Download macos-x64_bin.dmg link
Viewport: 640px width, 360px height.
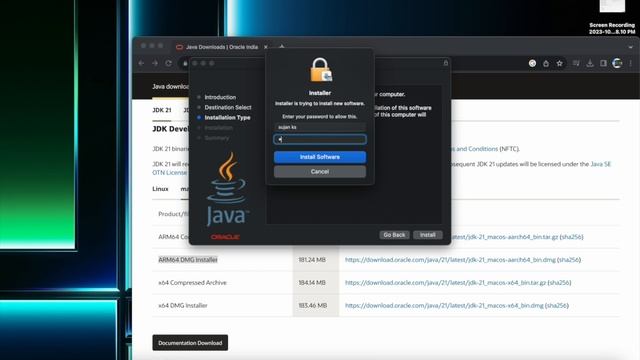[444, 305]
